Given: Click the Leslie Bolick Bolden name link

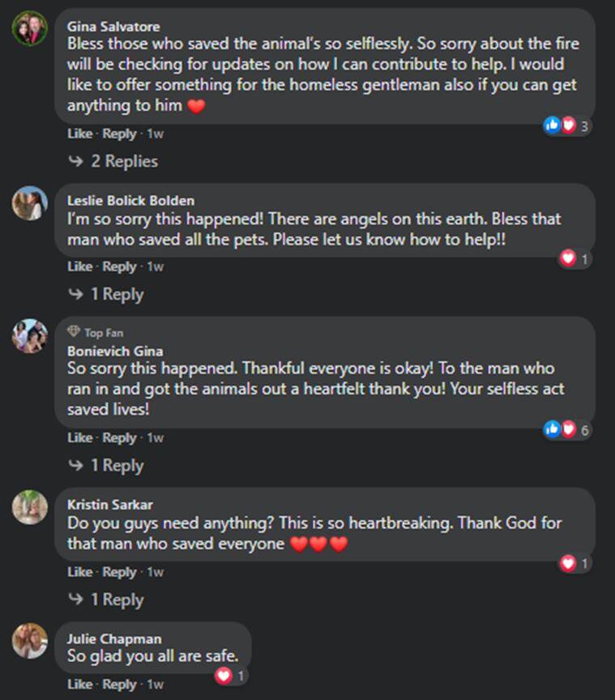Looking at the screenshot, I should pos(130,201).
